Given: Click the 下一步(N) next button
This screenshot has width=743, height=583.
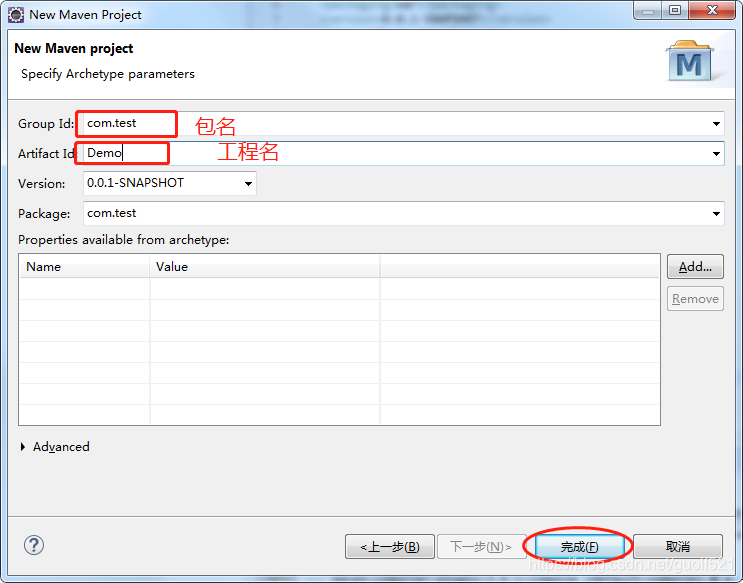Looking at the screenshot, I should click(x=481, y=547).
